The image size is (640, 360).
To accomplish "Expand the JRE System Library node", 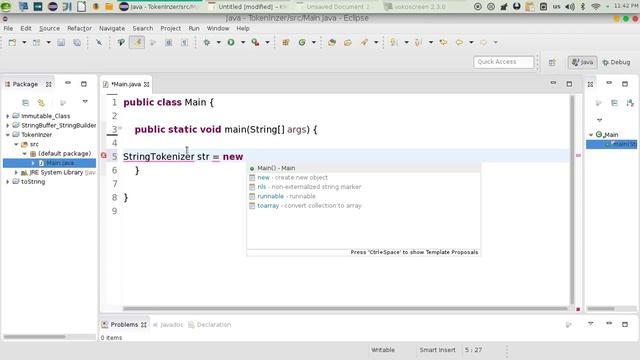I will 16,172.
